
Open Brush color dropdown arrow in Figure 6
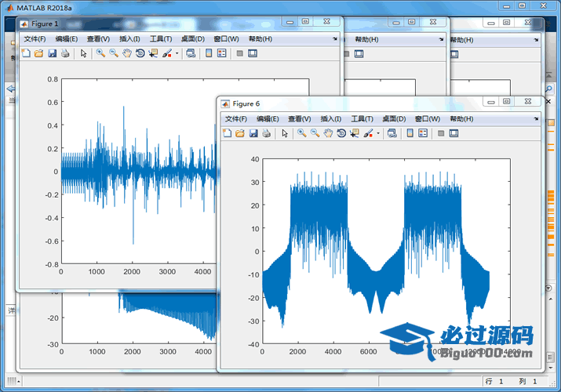tap(378, 133)
